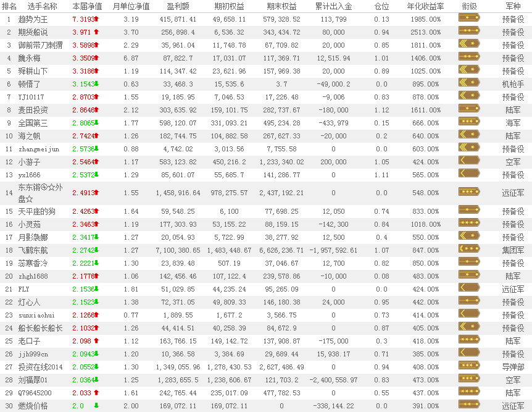Open contestant 船长船长船长 name link

[x=40, y=328]
